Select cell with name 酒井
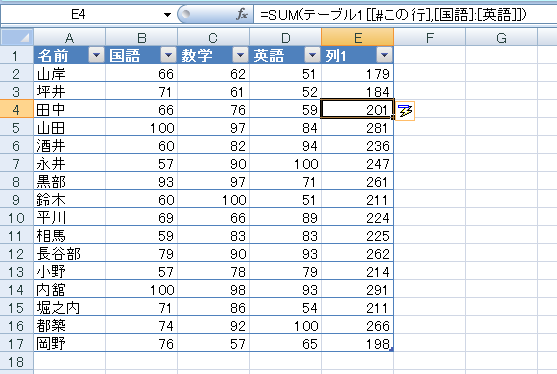Screen dimensions: 557x374 (70, 146)
